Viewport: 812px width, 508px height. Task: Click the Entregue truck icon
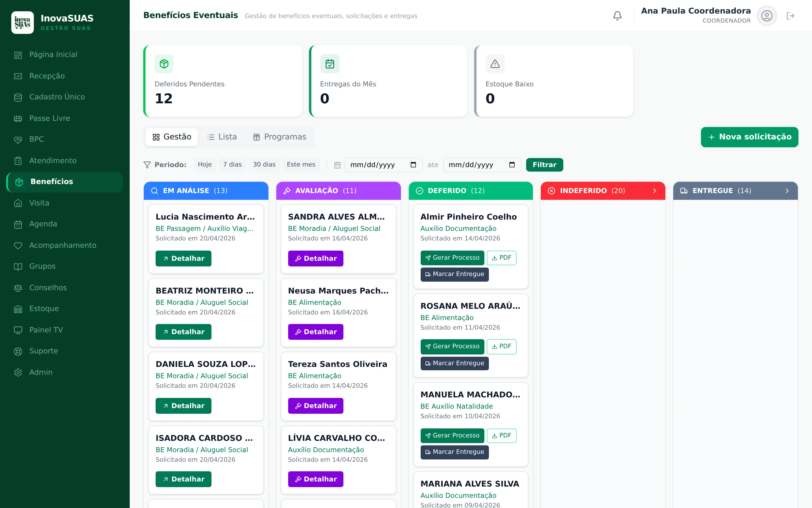click(684, 191)
